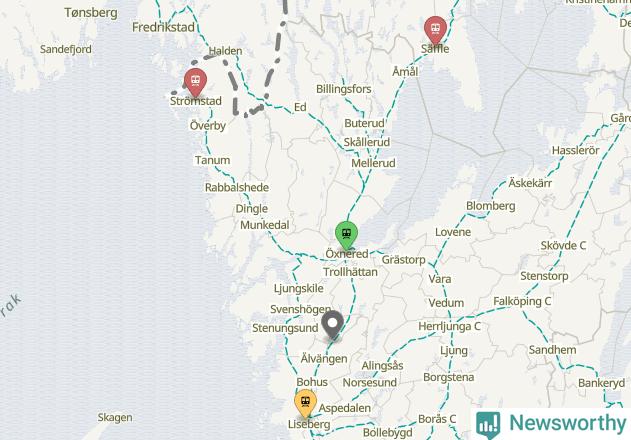This screenshot has width=631, height=440.
Task: Select the green train marker at Öxnered
Action: pyautogui.click(x=346, y=235)
